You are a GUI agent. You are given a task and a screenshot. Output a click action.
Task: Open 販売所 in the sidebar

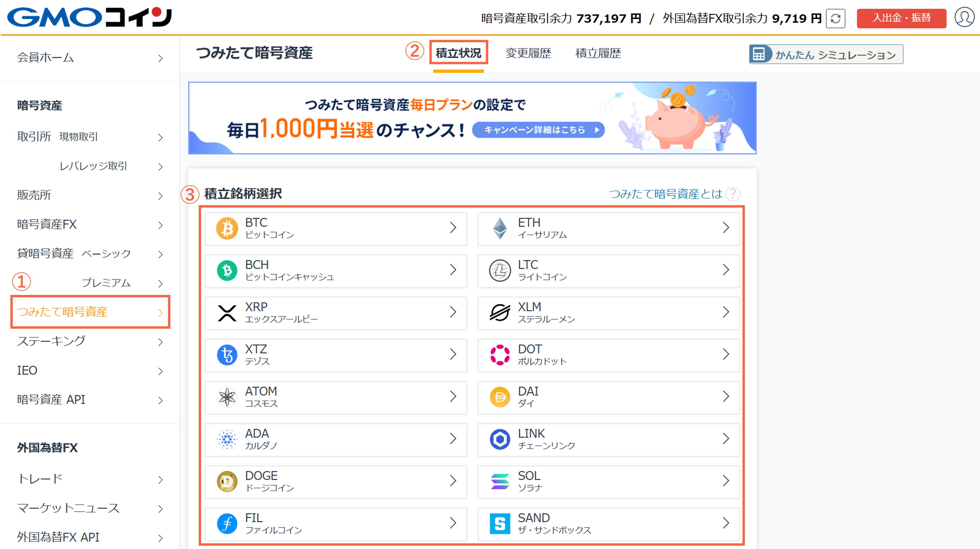[90, 196]
